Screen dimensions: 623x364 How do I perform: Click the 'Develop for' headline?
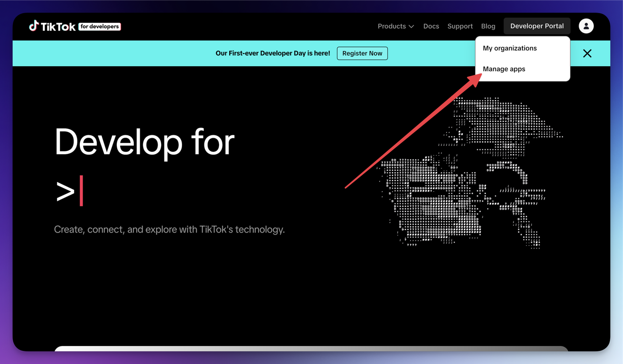pos(145,142)
